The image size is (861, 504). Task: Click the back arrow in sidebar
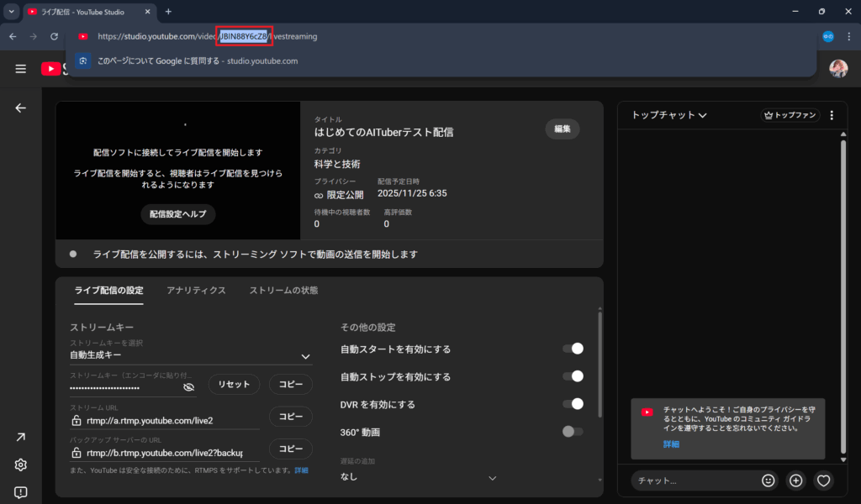pyautogui.click(x=21, y=108)
